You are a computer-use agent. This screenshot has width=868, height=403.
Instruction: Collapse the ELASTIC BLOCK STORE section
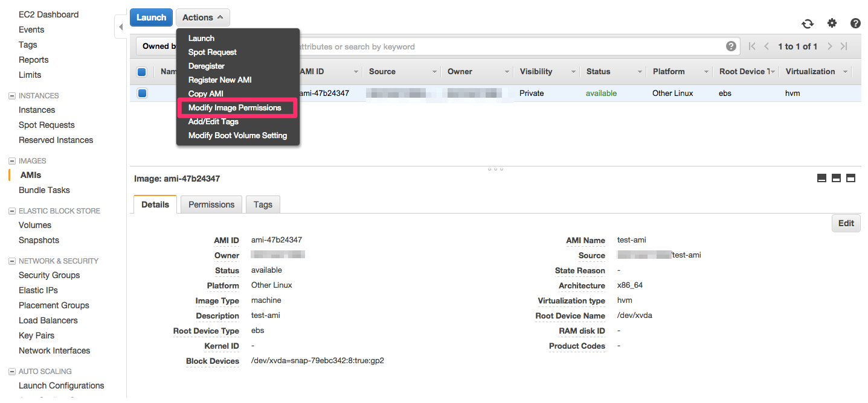coord(12,211)
